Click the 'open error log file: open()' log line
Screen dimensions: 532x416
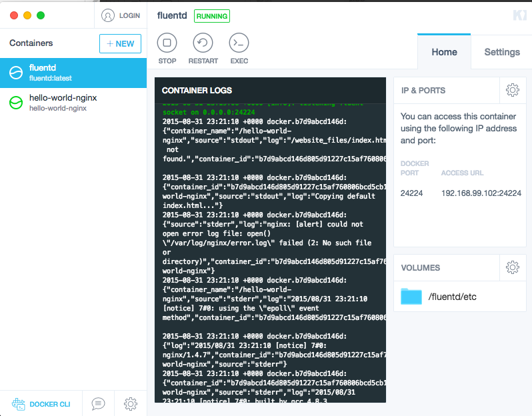(217, 233)
